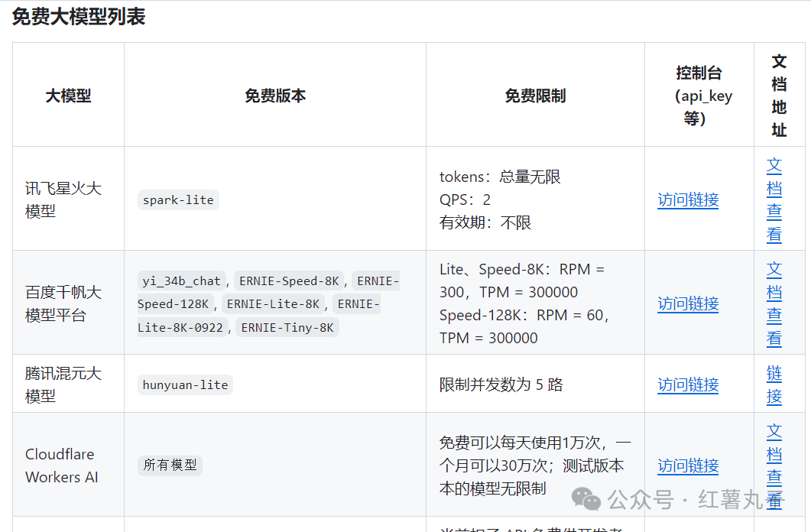Screen dimensions: 811x532
Task: Open 访问链接 for 百度千帆大模型平台
Action: tap(688, 303)
